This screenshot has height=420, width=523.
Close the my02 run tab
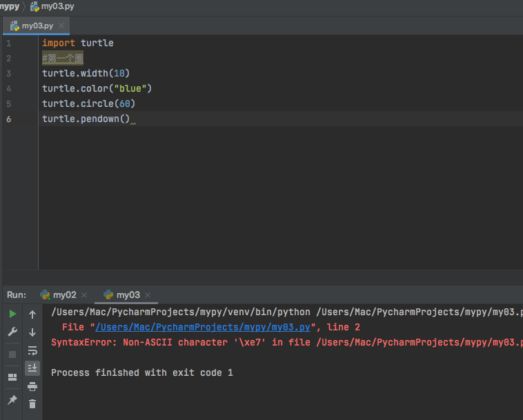(84, 295)
